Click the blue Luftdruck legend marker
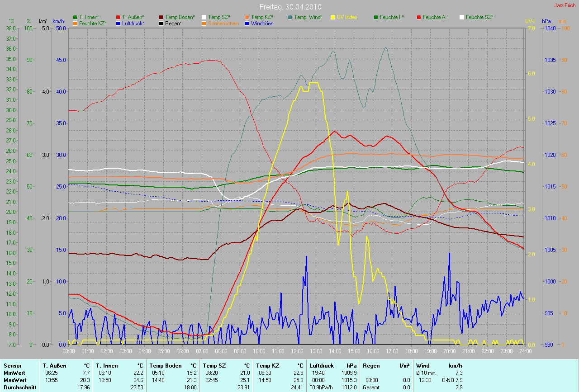Screen dimensions: 579x392 [x=118, y=23]
